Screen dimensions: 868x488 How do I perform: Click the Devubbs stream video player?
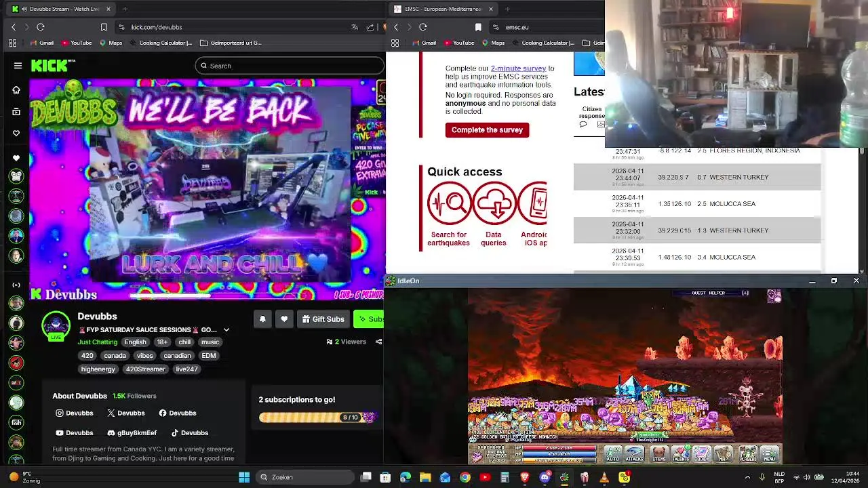click(x=207, y=190)
